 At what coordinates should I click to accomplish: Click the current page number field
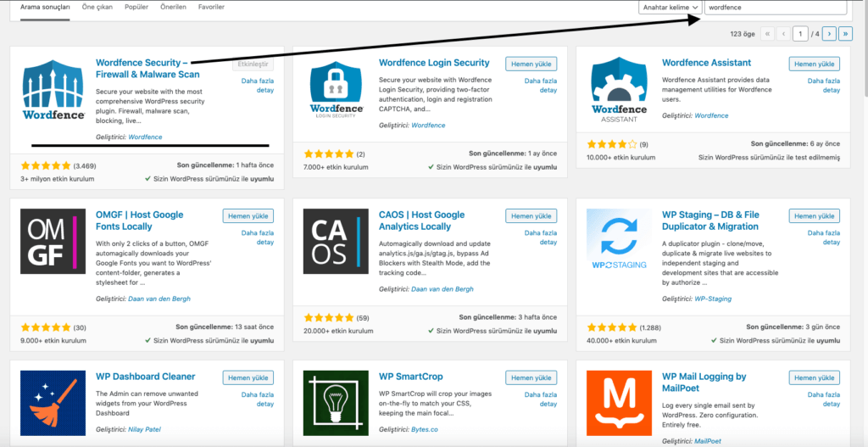(x=800, y=34)
